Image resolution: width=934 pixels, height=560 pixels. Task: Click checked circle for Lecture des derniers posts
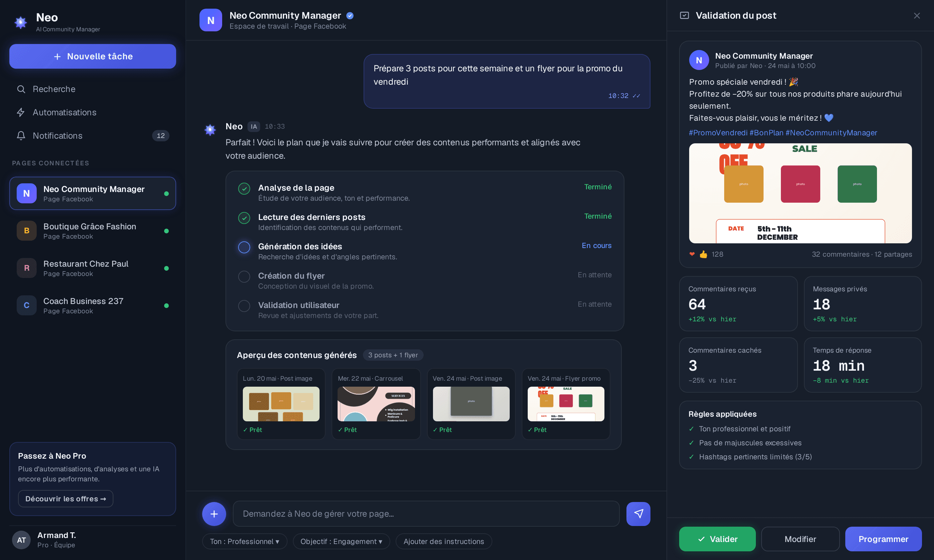(x=244, y=218)
